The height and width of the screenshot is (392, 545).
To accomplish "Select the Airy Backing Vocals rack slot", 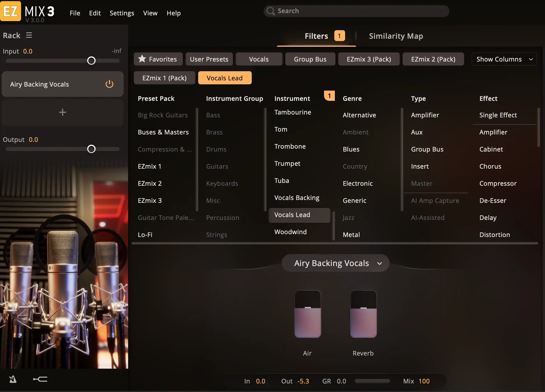I will pyautogui.click(x=63, y=84).
